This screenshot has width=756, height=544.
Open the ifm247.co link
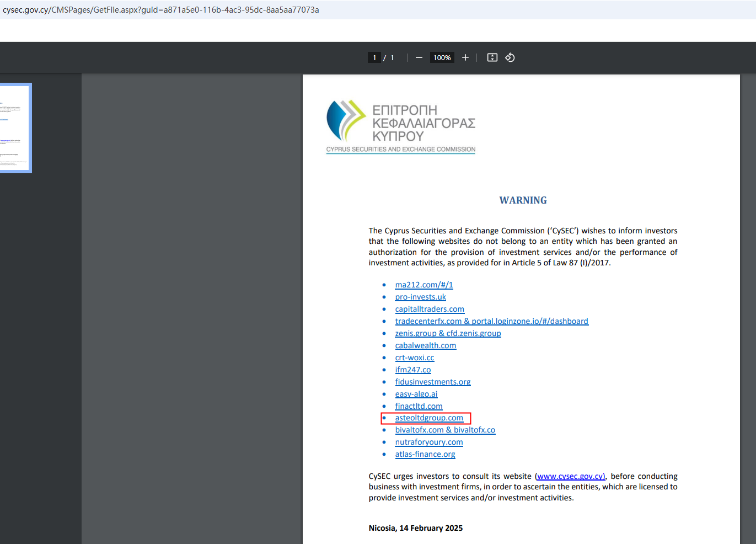413,370
